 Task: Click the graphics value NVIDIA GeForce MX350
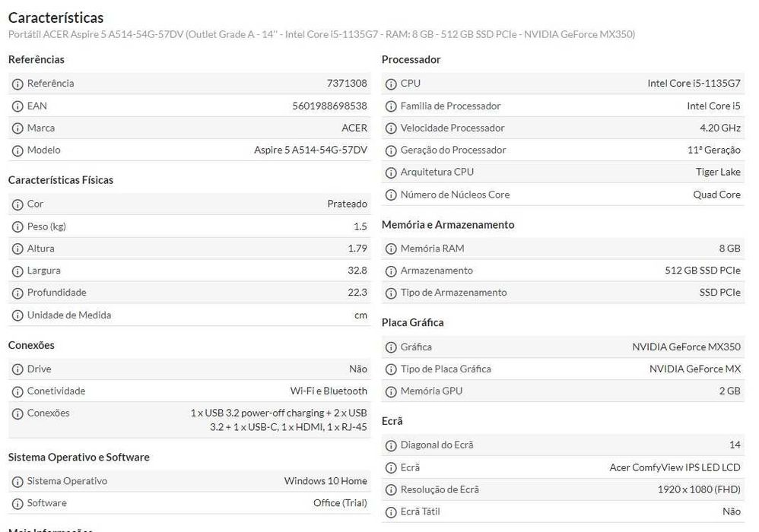(687, 347)
